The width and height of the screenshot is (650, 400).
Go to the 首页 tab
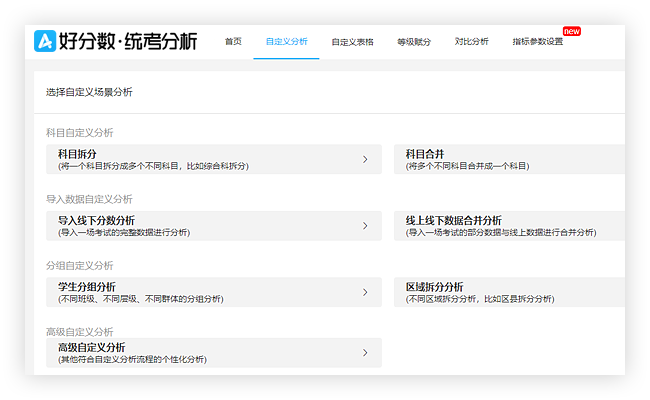(233, 42)
